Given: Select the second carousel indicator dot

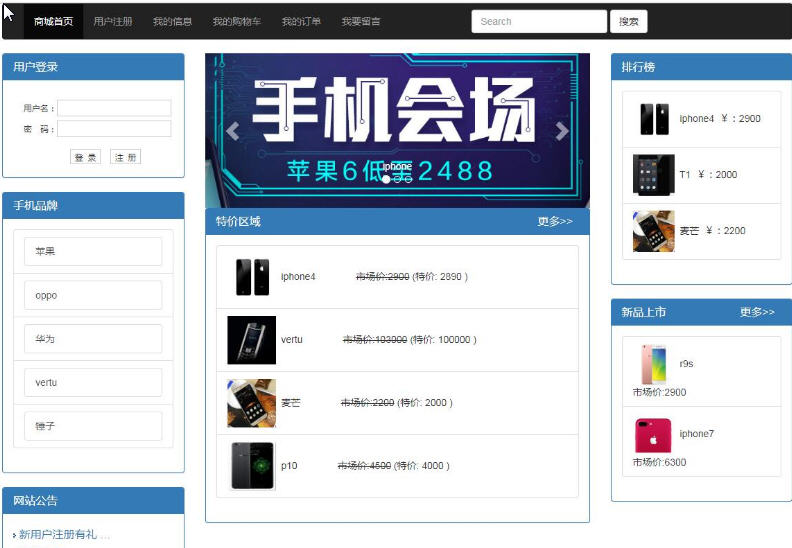Looking at the screenshot, I should click(x=398, y=179).
